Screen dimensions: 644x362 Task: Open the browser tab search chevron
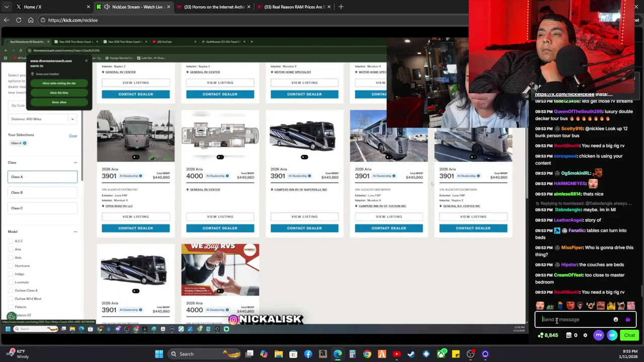point(7,7)
